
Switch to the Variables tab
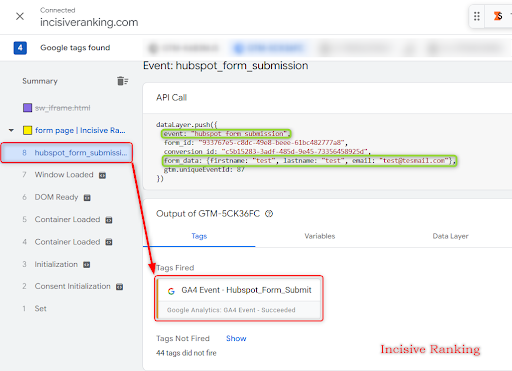[320, 236]
